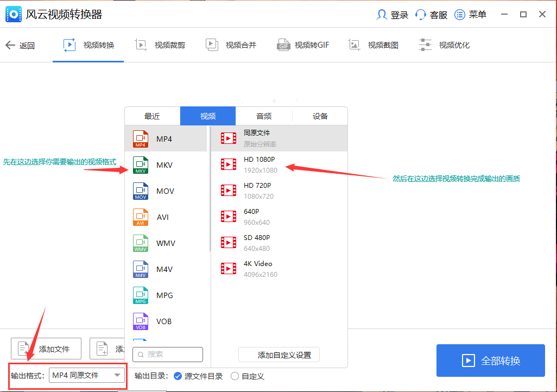Click the 视频转GIF icon
557x392 pixels.
(x=283, y=45)
